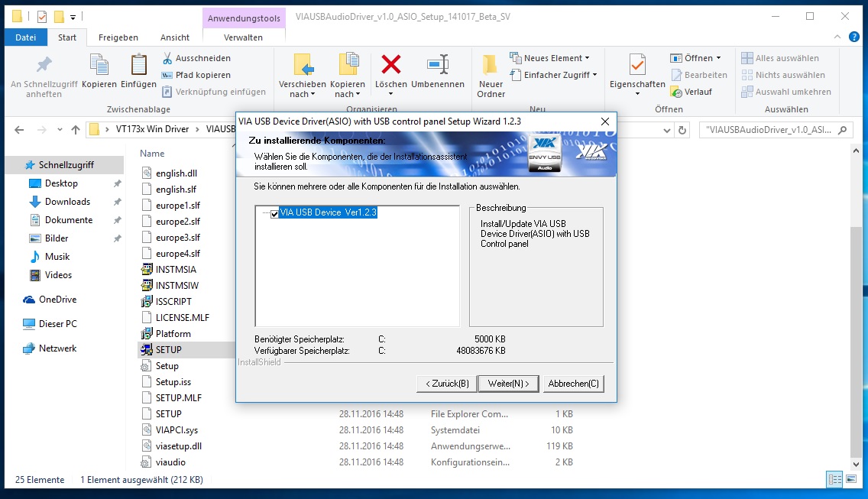
Task: Close the VIA setup wizard dialog
Action: tap(605, 122)
